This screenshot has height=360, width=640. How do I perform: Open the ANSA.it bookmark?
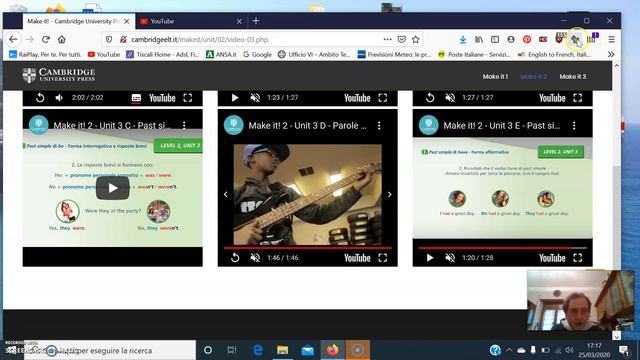[x=221, y=54]
